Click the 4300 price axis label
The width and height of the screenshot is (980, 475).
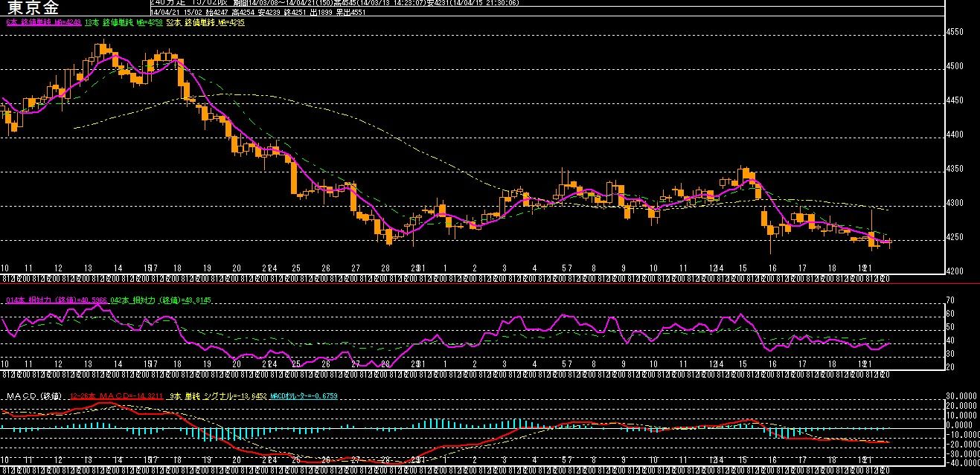[954, 204]
